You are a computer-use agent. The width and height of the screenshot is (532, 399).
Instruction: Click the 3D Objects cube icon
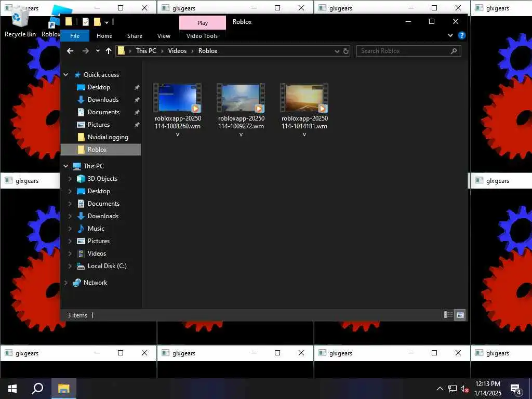(x=81, y=179)
